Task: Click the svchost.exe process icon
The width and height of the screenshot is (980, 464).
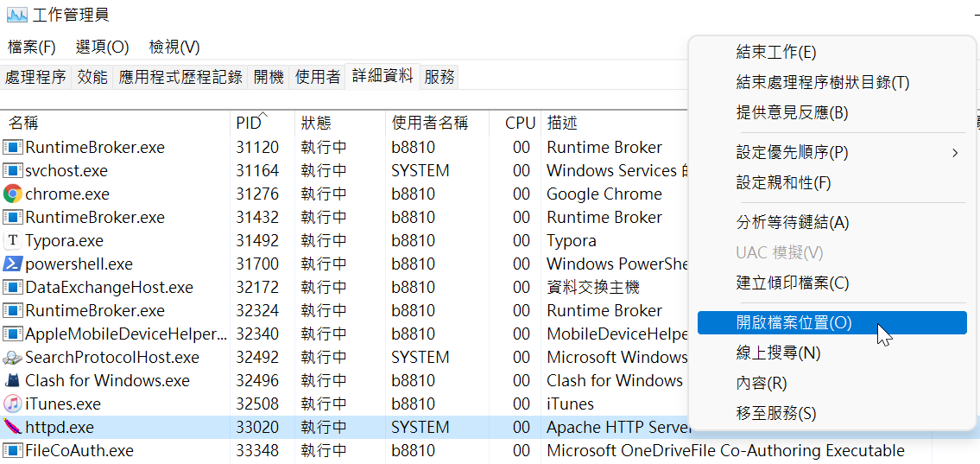Action: (12, 171)
